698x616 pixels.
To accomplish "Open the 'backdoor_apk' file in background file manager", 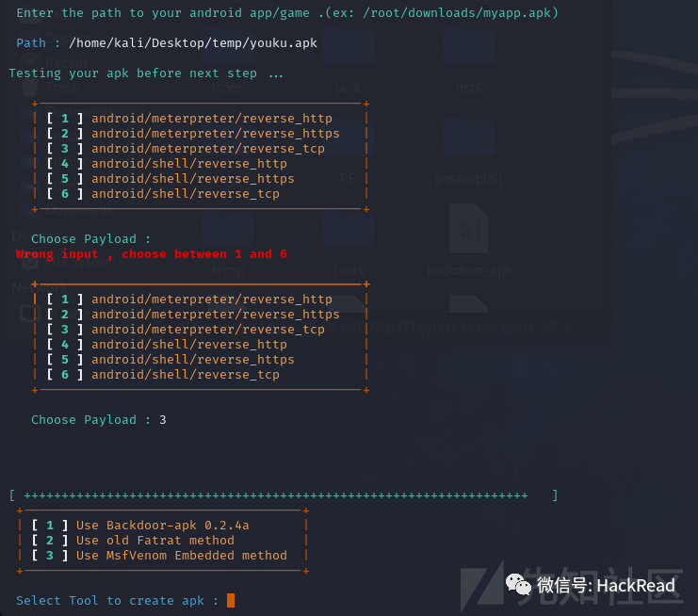I will pos(469,240).
